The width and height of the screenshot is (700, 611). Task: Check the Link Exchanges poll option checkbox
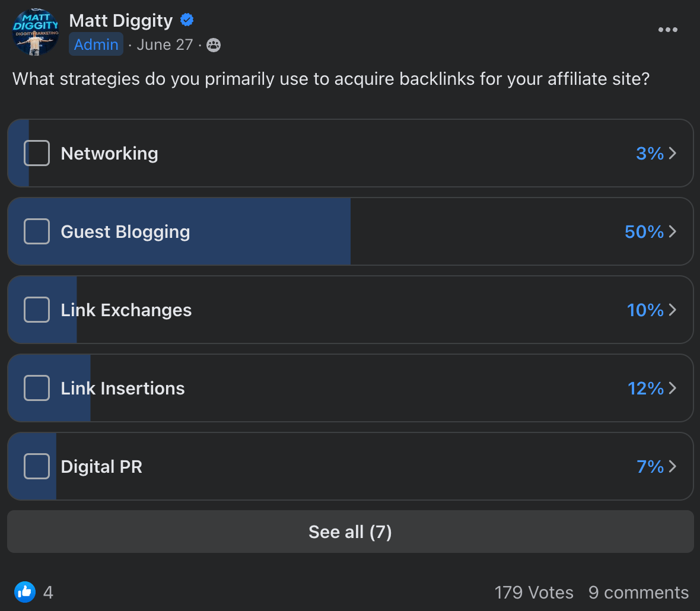click(36, 310)
